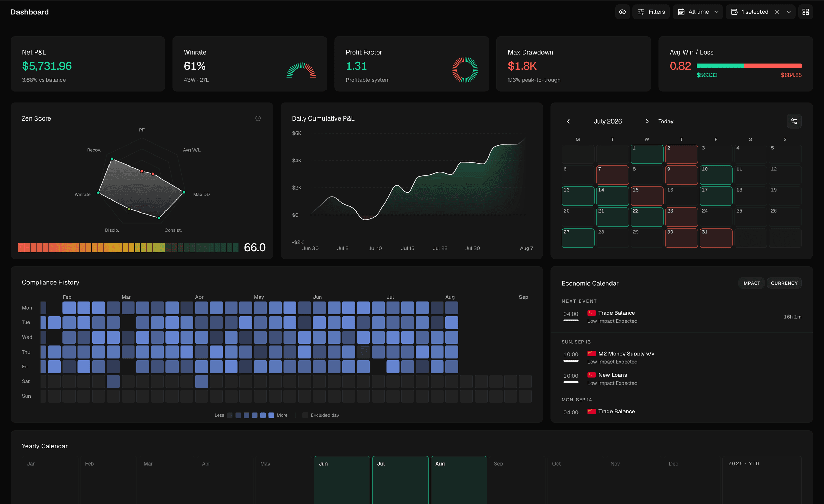
Task: Expand the account selector chevron
Action: 789,12
